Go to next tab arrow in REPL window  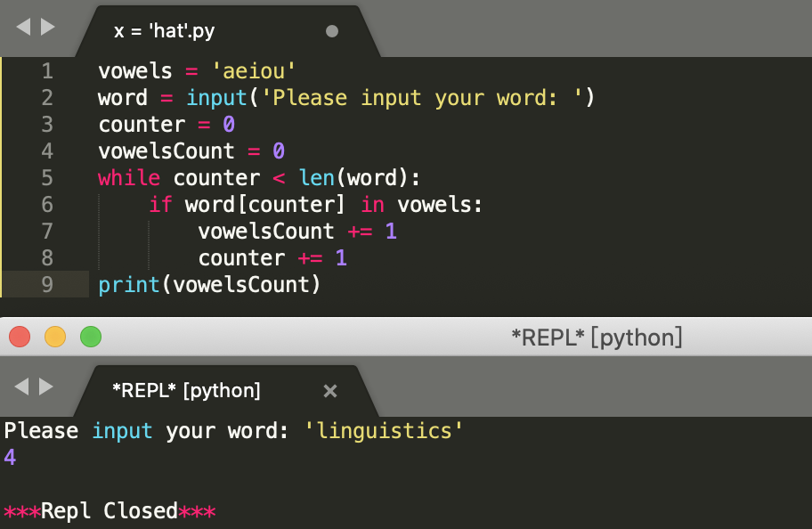pos(46,386)
